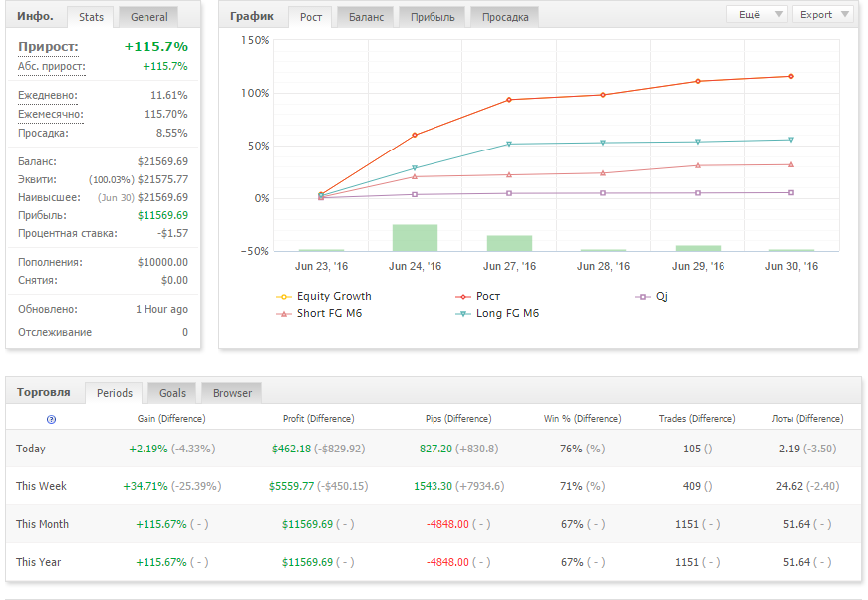Select the Прибыль chart tab
Screen dimensions: 868x600
point(433,17)
